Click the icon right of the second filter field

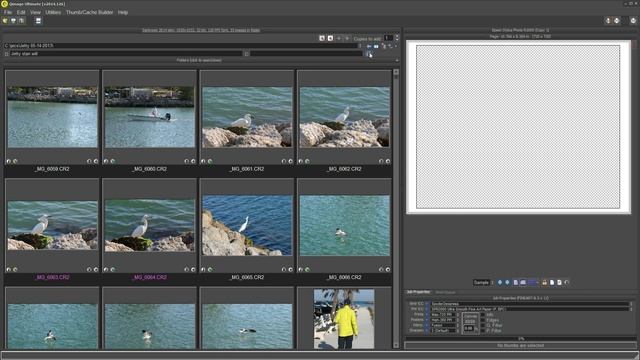[x=369, y=54]
